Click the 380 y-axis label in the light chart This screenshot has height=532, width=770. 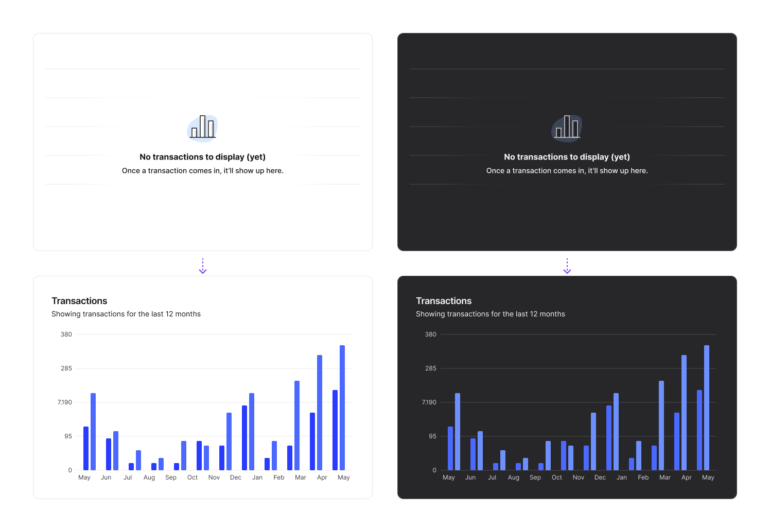[66, 334]
